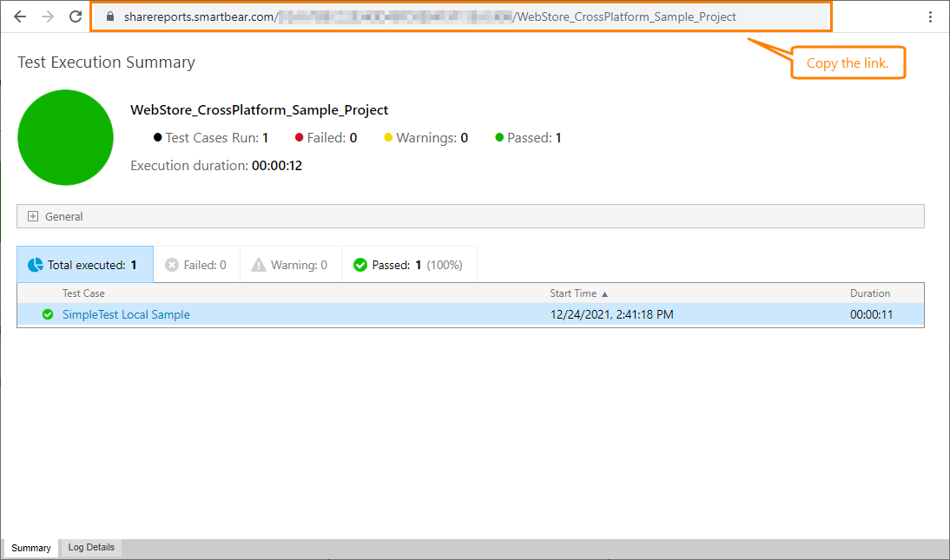Click the page reload icon

[x=76, y=16]
